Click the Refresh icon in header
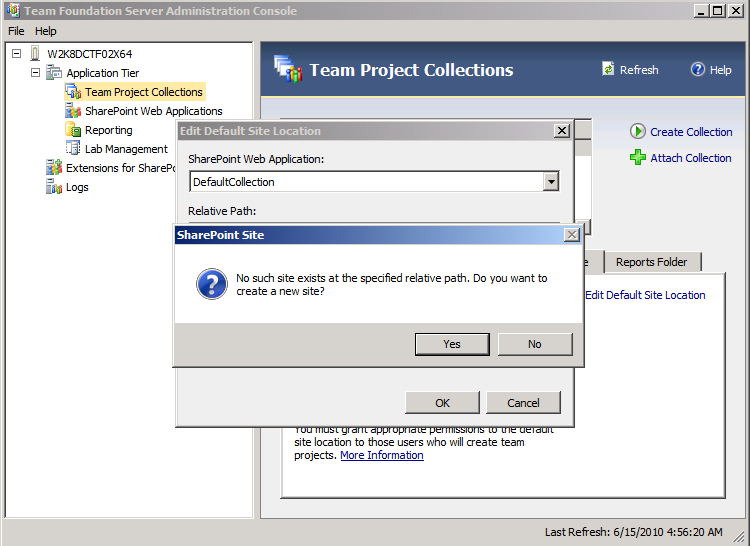 click(x=608, y=69)
